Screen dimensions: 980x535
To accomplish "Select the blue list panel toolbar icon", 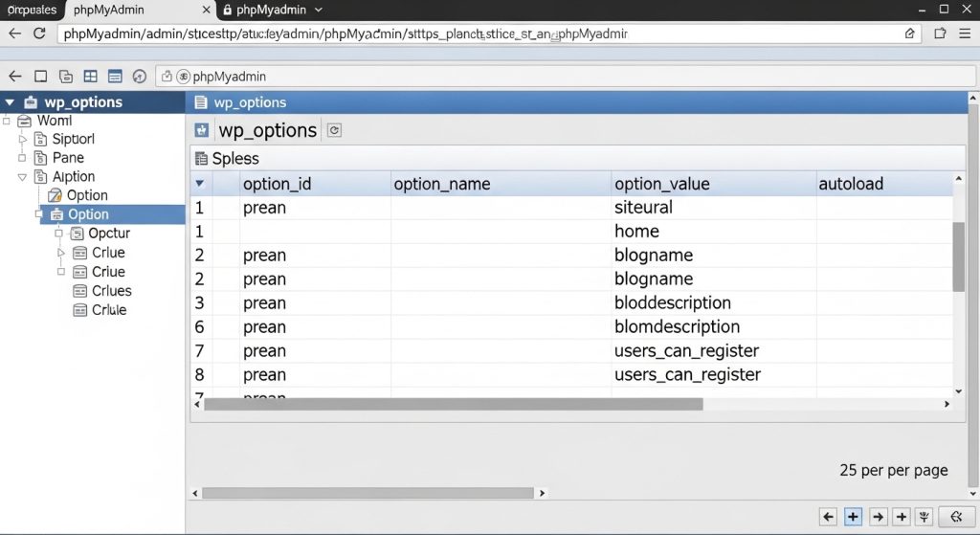I will pos(115,77).
